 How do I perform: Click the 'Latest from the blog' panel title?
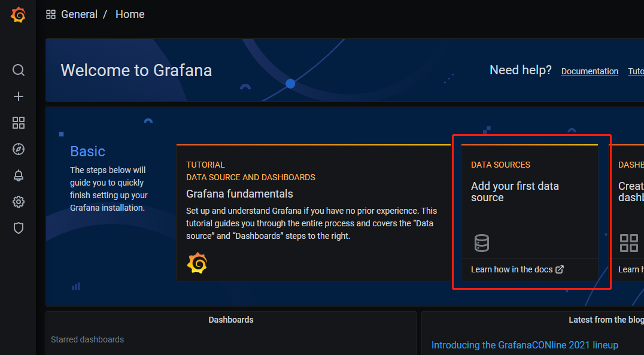(x=606, y=320)
